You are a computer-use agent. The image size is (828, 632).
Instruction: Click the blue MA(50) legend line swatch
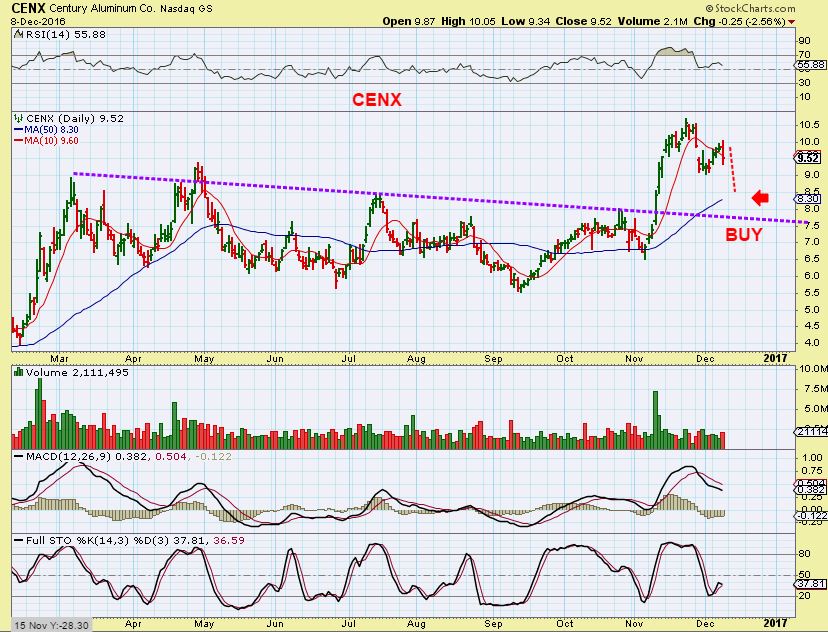(18, 130)
